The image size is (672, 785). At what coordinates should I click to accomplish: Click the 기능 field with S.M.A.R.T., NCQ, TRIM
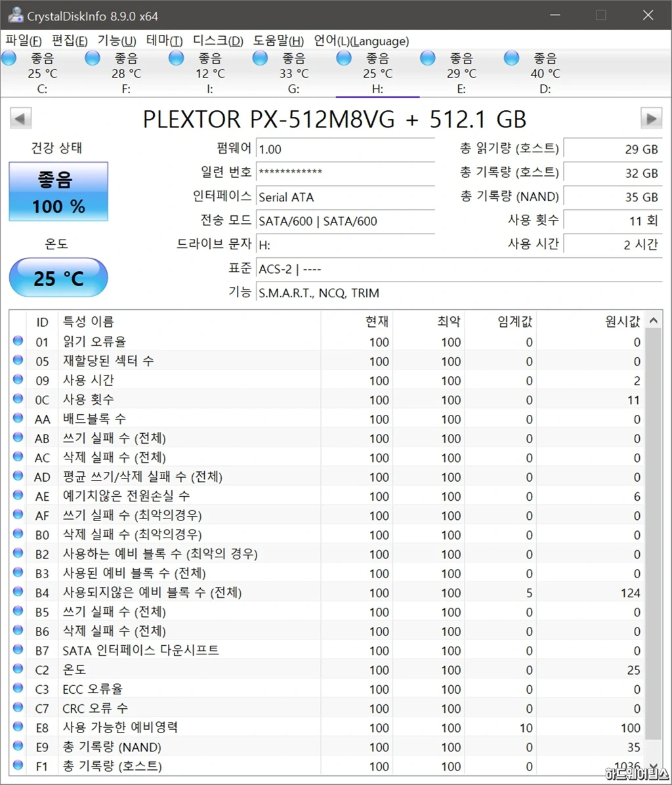pos(459,293)
